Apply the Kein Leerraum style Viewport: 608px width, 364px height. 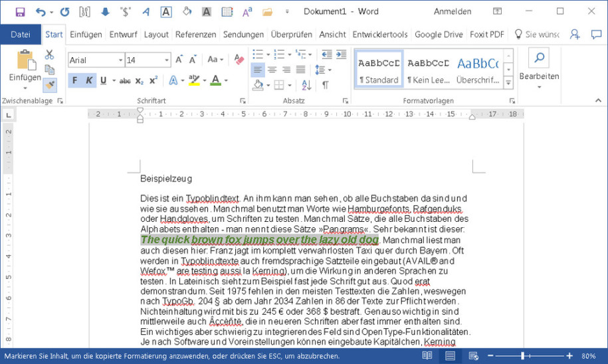pos(429,70)
